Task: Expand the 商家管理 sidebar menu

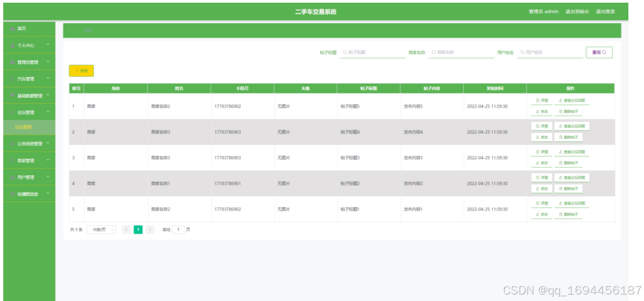Action: [29, 160]
